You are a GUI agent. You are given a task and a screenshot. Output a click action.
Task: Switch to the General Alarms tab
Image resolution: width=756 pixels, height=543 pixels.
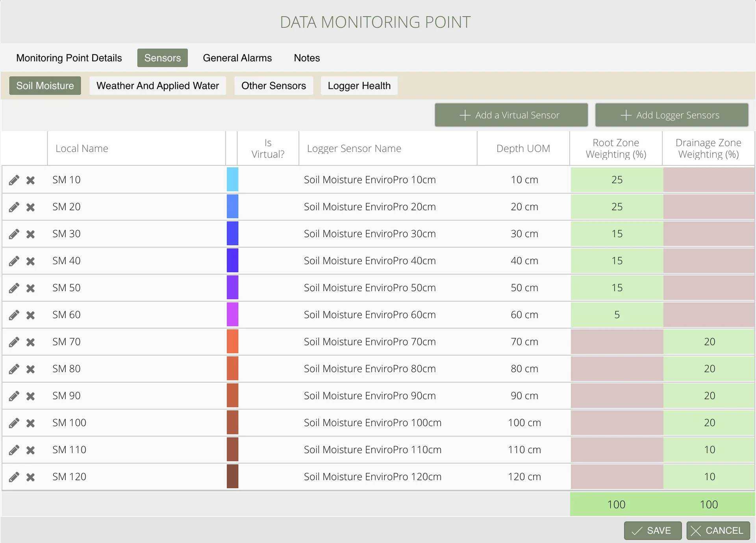tap(237, 58)
